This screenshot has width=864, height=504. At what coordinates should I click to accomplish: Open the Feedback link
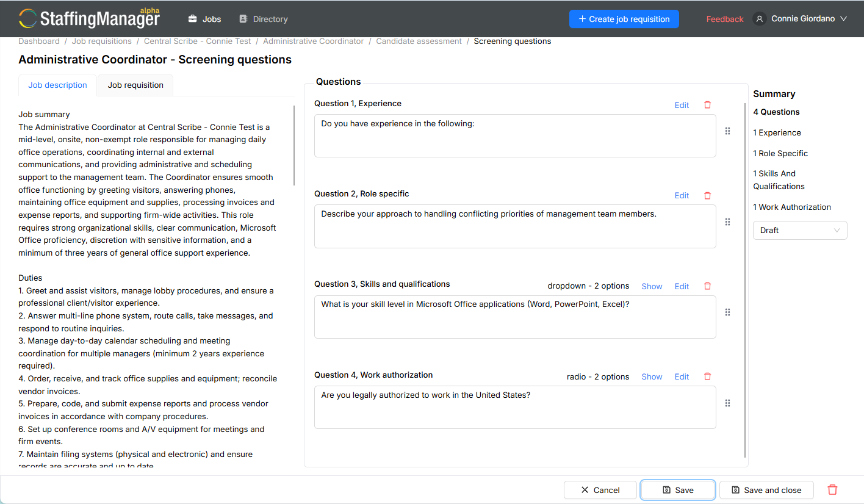[725, 19]
